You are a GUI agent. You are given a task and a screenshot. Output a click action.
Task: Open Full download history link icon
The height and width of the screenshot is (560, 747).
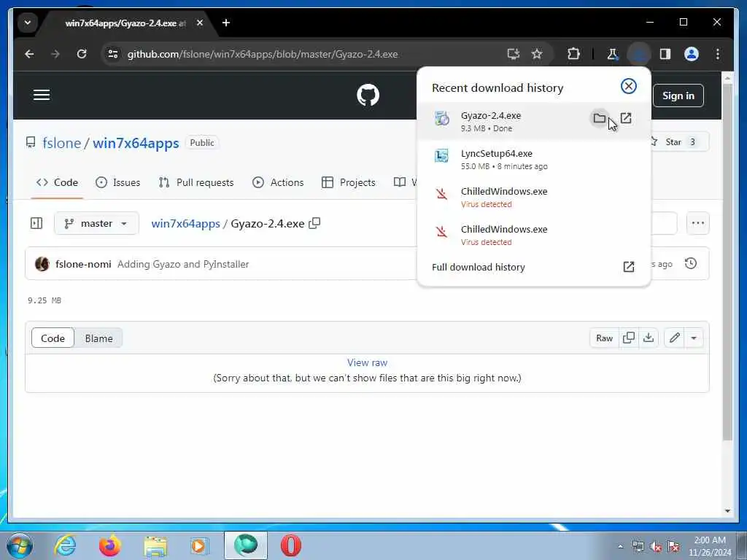628,267
